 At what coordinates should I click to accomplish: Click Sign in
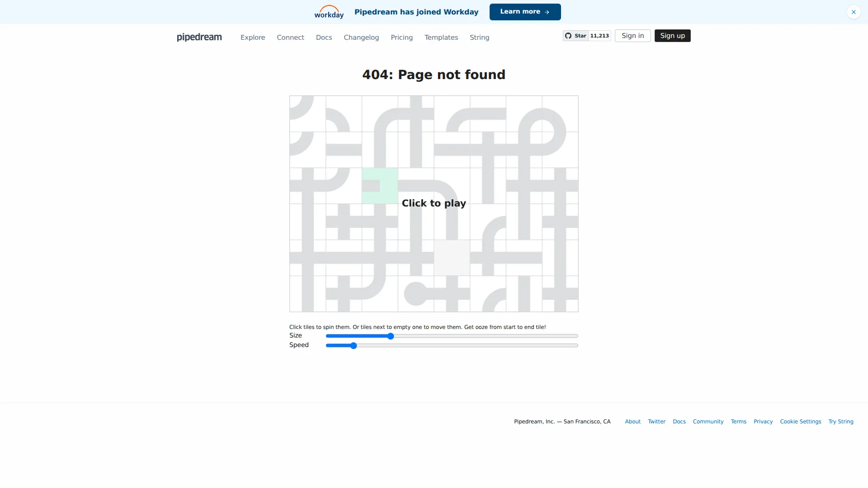click(x=632, y=35)
